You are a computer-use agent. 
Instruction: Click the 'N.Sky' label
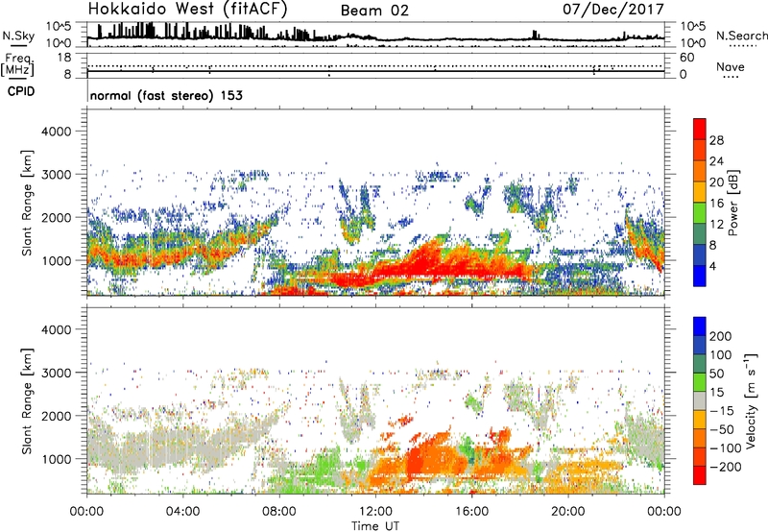(x=18, y=36)
